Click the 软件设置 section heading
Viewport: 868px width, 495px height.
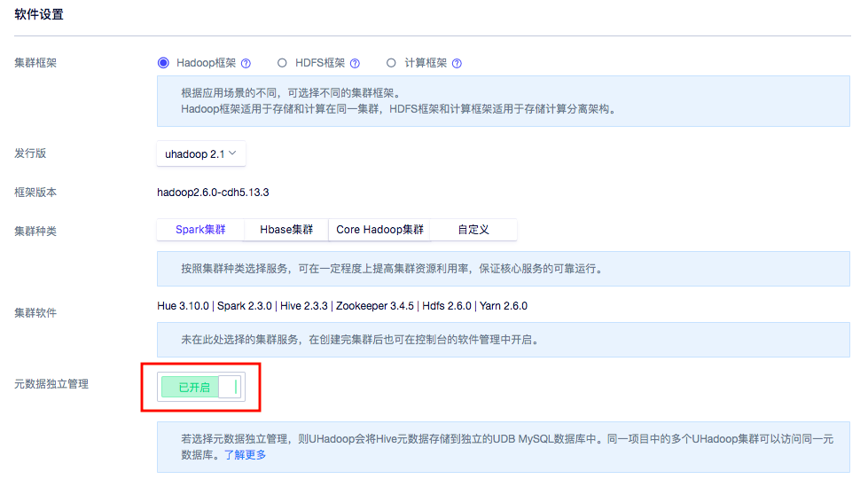click(x=39, y=15)
